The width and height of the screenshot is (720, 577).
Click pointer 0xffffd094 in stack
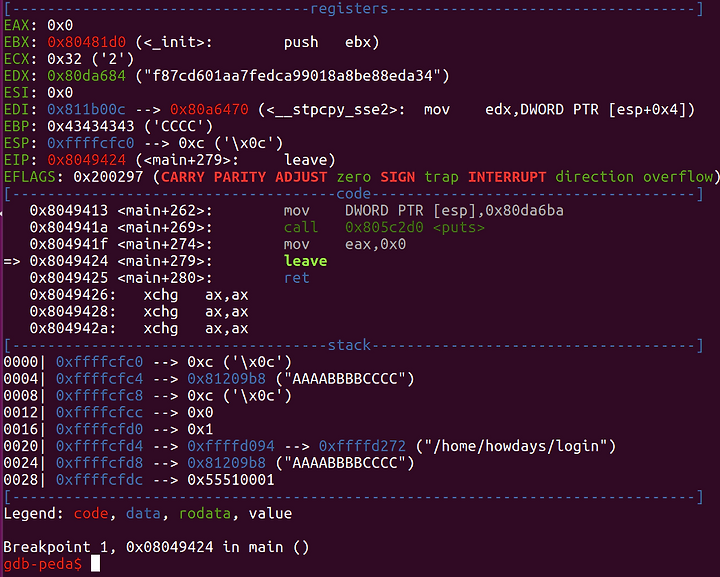tap(231, 446)
